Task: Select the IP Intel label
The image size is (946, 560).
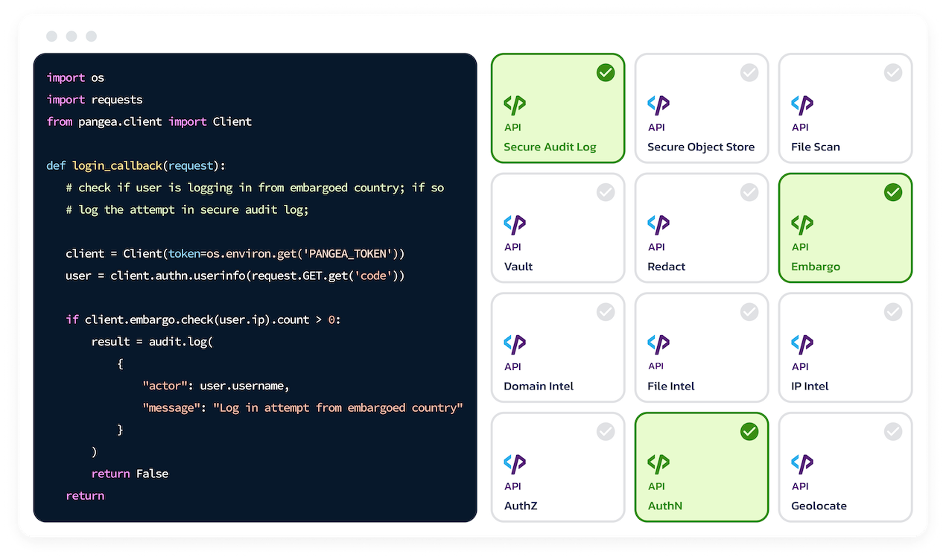Action: coord(810,386)
